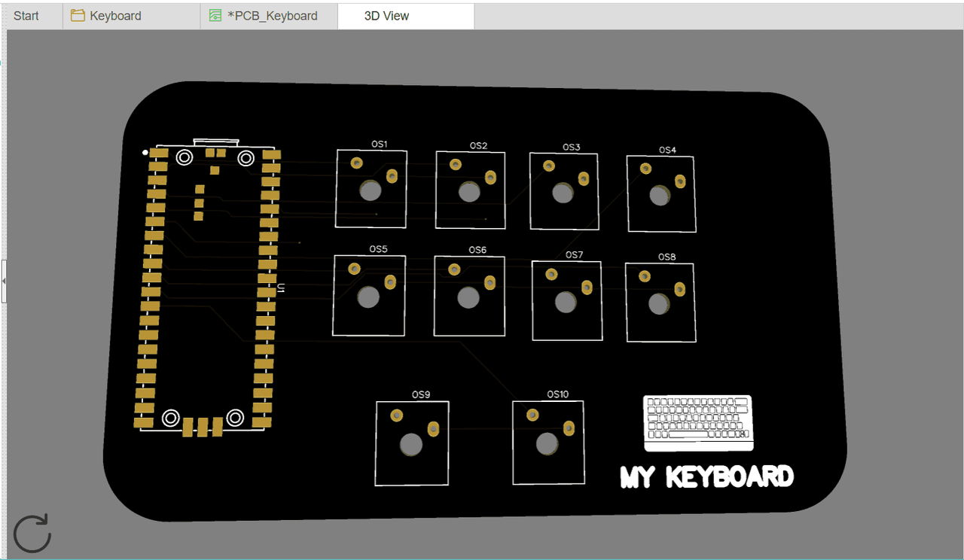This screenshot has height=560, width=964.
Task: Click the OS5 switch footprint
Action: coord(369,296)
